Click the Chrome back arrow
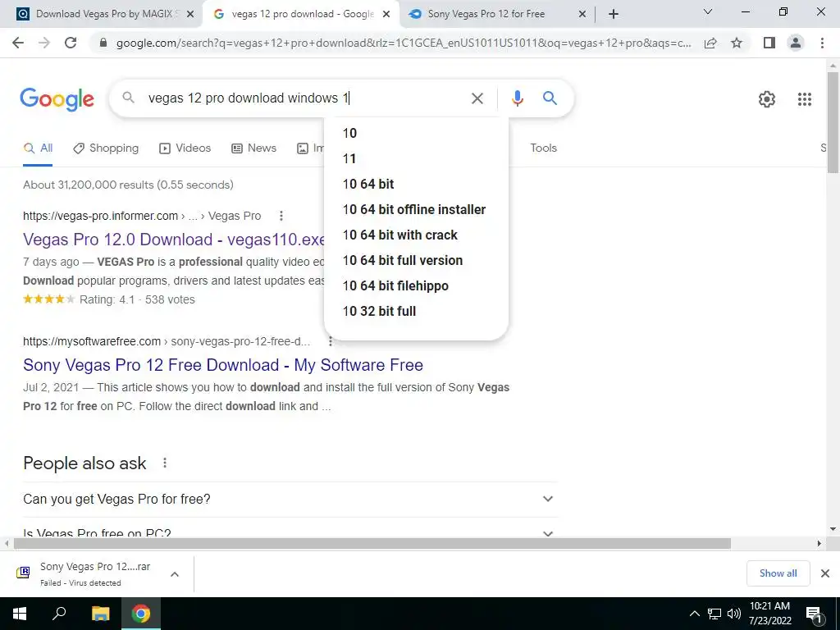840x630 pixels. point(18,43)
